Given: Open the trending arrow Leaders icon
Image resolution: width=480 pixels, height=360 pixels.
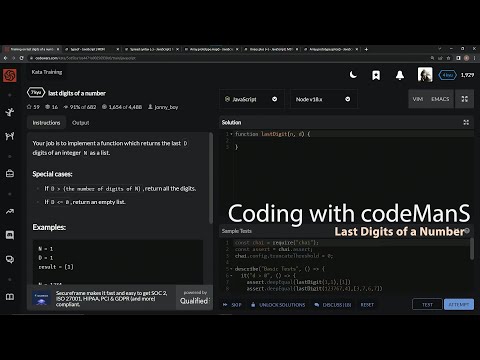Looking at the screenshot, I should point(10,211).
